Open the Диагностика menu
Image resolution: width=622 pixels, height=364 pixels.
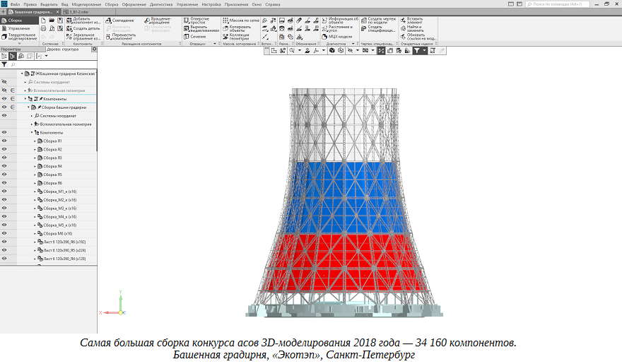pyautogui.click(x=161, y=4)
